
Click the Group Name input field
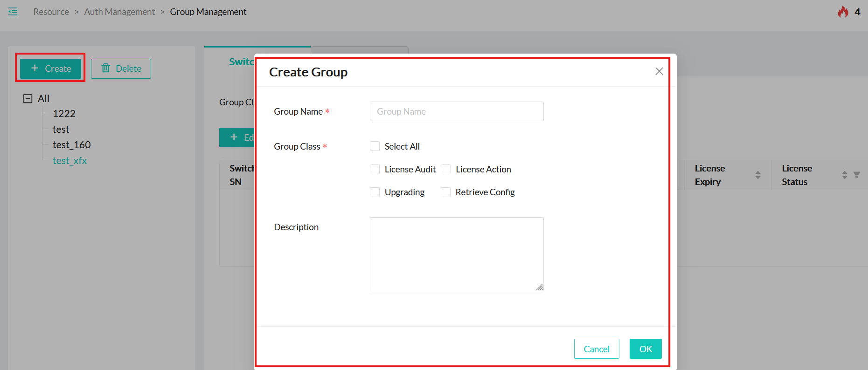(x=456, y=111)
